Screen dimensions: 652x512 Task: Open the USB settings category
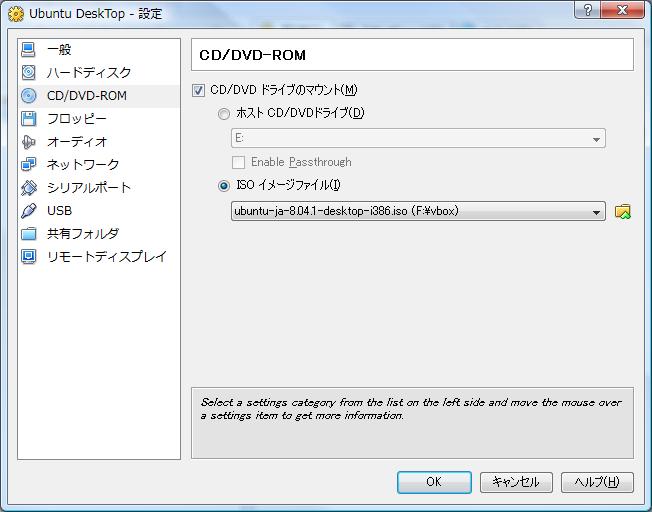99,211
